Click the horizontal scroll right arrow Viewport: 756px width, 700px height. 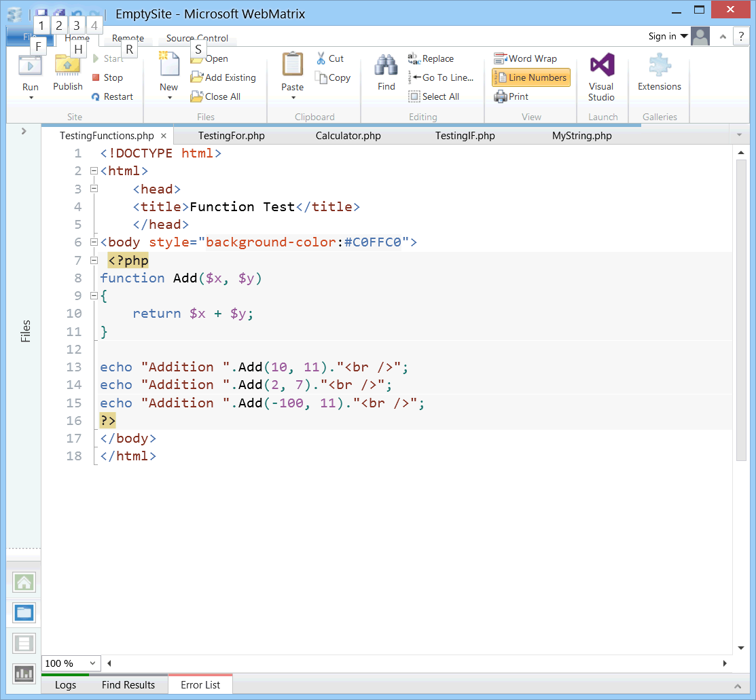[725, 663]
